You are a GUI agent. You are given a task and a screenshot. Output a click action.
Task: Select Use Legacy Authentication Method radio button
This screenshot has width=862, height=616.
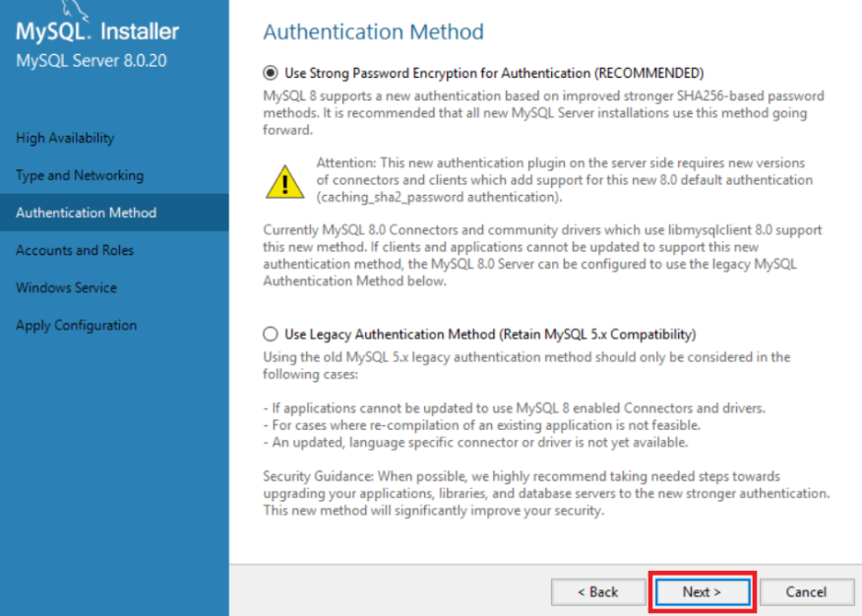pos(270,335)
